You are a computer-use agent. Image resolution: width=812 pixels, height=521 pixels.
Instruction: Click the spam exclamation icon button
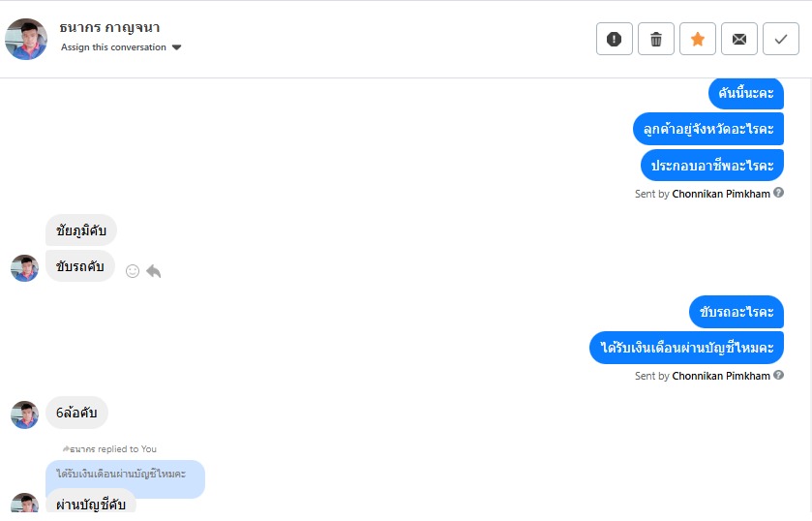coord(614,39)
